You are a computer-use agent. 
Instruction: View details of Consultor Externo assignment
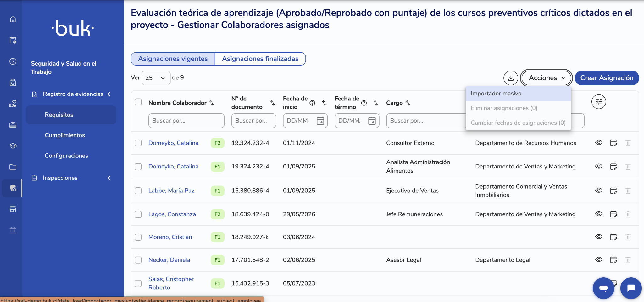[599, 143]
